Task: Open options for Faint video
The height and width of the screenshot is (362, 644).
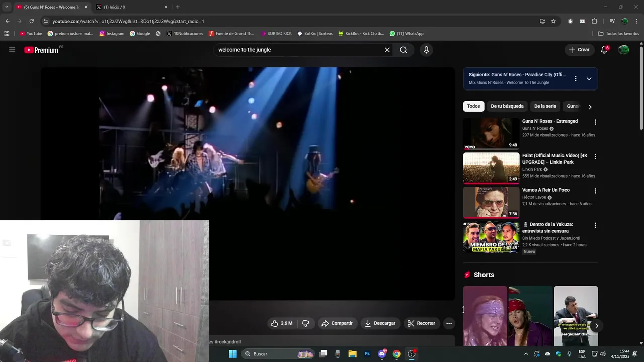Action: 595,157
